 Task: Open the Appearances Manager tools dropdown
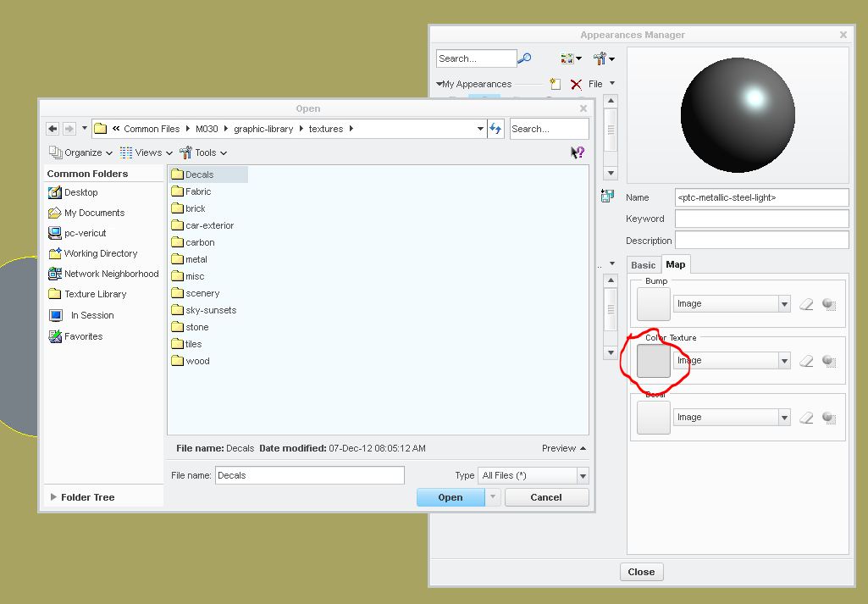(x=604, y=58)
